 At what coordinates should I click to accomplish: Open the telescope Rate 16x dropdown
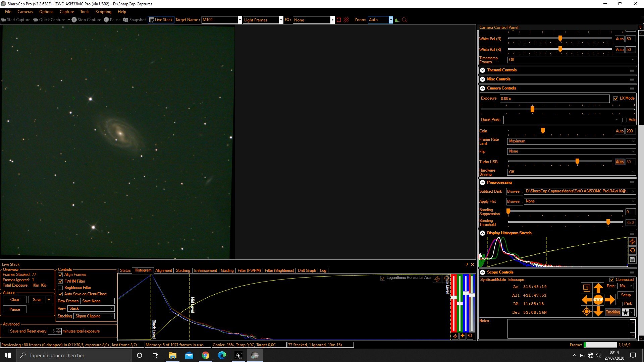[625, 286]
